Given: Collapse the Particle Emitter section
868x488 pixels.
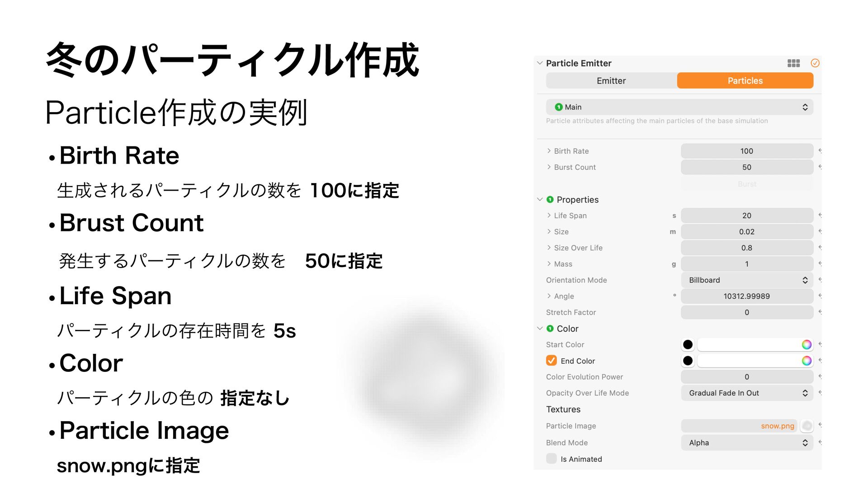Looking at the screenshot, I should (540, 63).
